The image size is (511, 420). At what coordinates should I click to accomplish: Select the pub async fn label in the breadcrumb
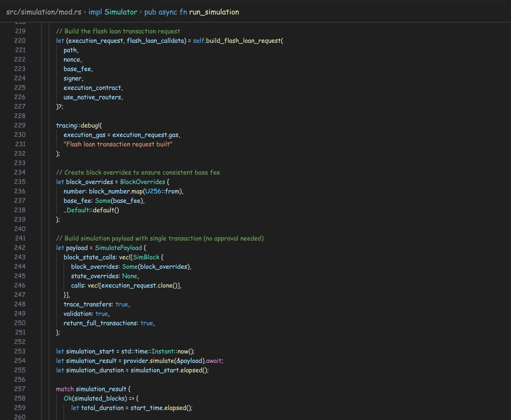tap(166, 12)
